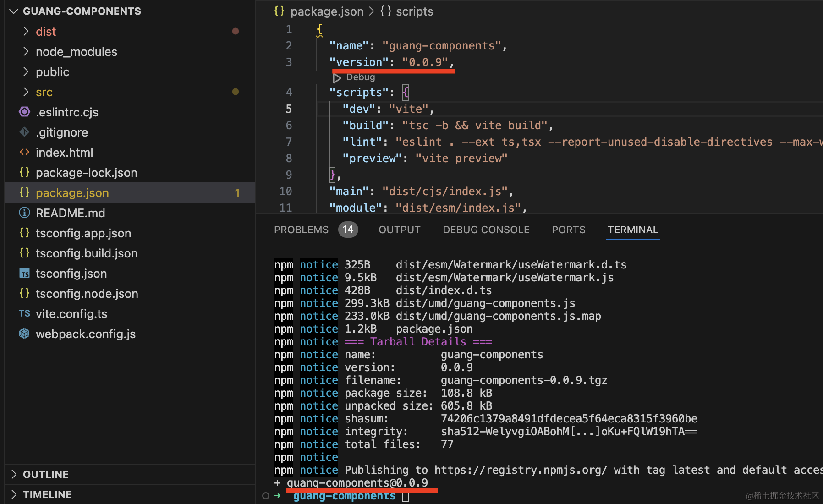Click the .eslintrc.cjs ESLint file icon
Screen dimensions: 823x504
(x=24, y=112)
